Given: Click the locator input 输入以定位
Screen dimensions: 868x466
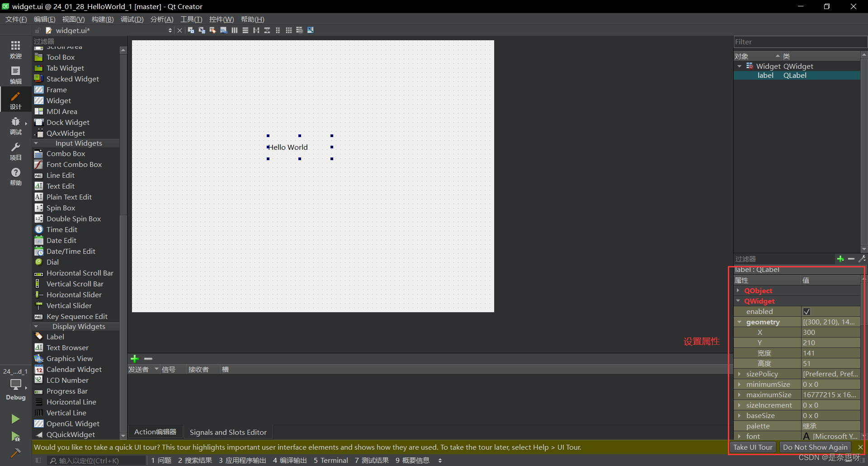Looking at the screenshot, I should (96, 461).
